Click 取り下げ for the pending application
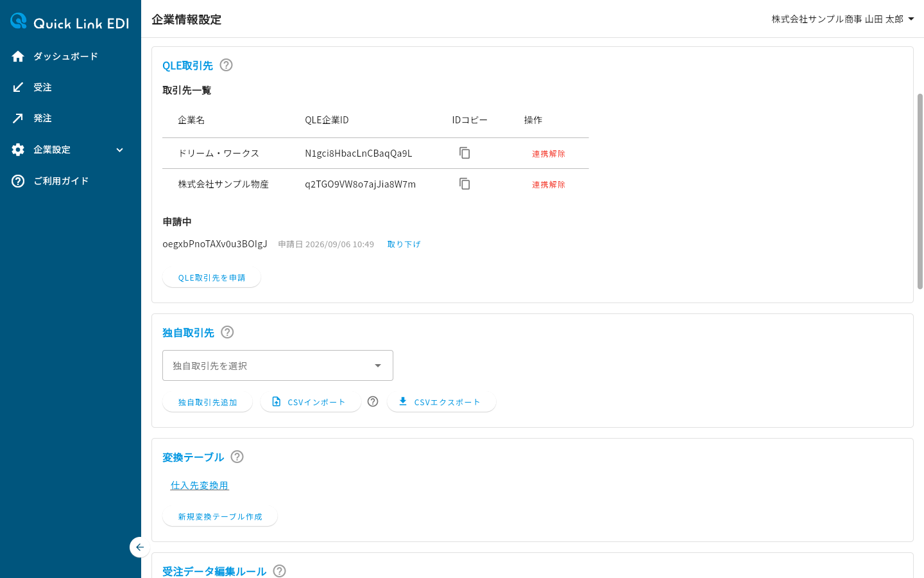 [x=404, y=244]
